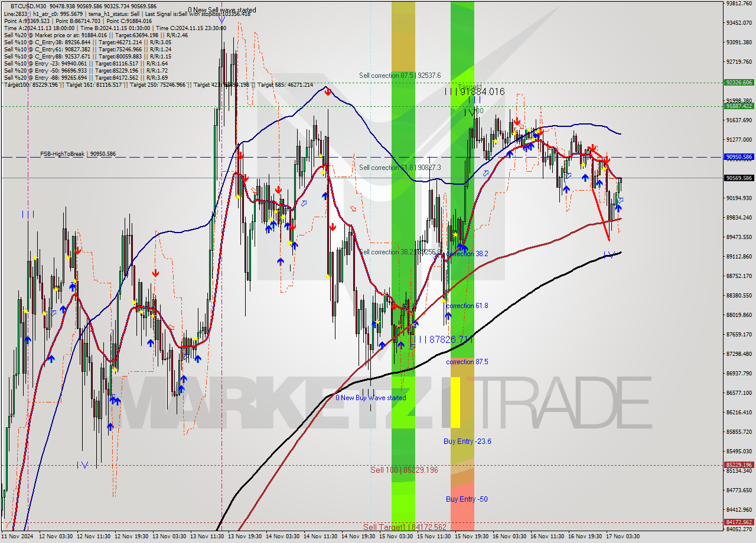Click the red 85229.196 price tag
The image size is (756, 543).
tap(739, 465)
